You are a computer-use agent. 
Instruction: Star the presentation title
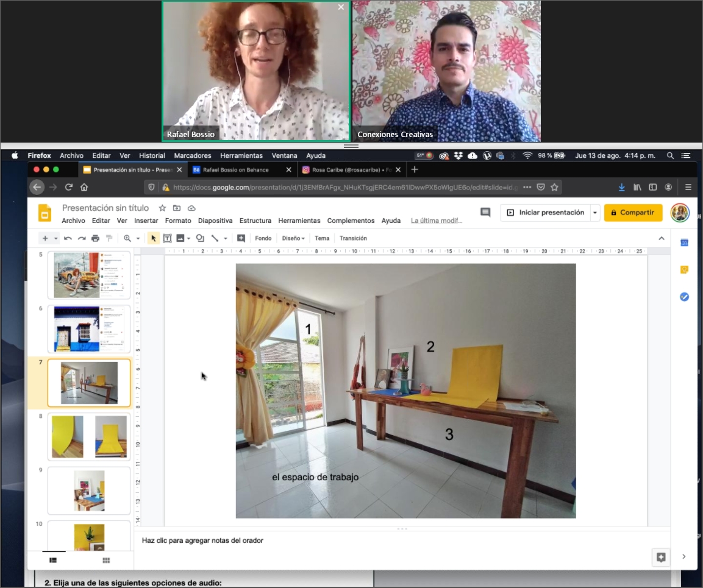[x=162, y=208]
